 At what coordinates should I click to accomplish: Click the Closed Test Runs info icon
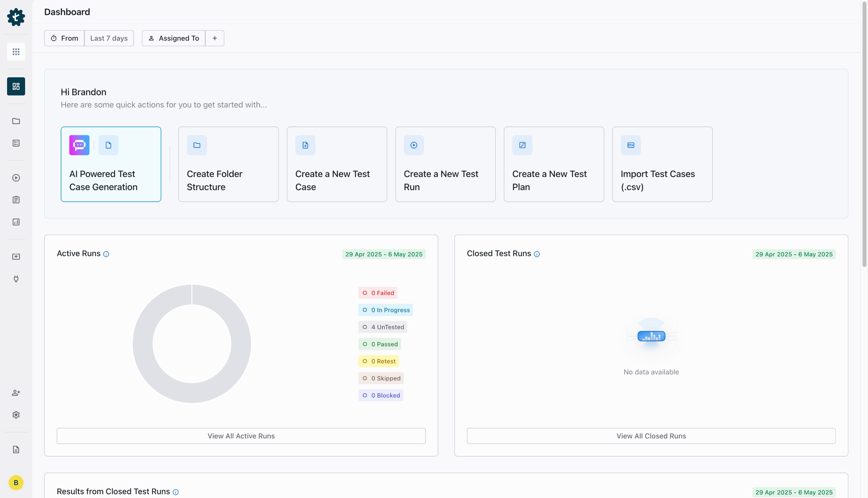(x=537, y=254)
